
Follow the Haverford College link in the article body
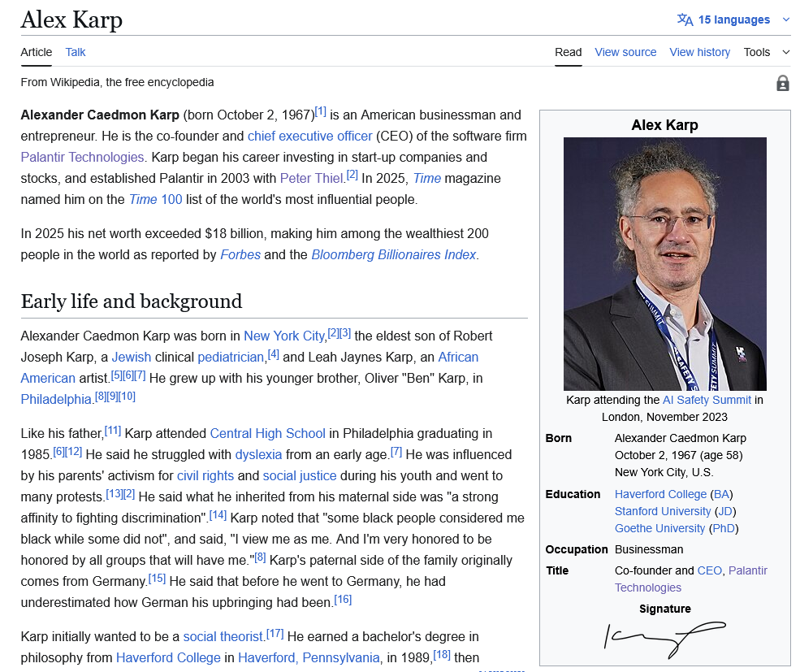point(168,657)
